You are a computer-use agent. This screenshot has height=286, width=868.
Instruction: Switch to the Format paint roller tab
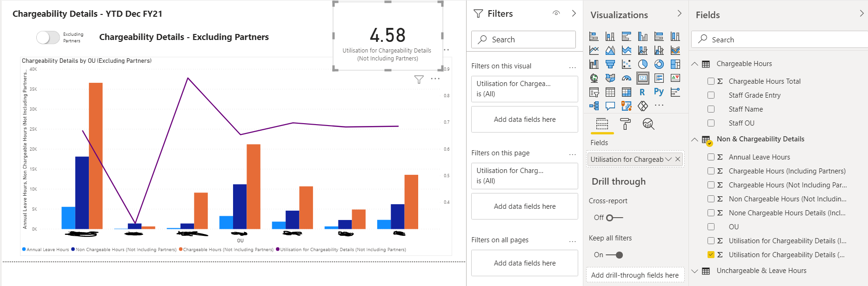(625, 124)
